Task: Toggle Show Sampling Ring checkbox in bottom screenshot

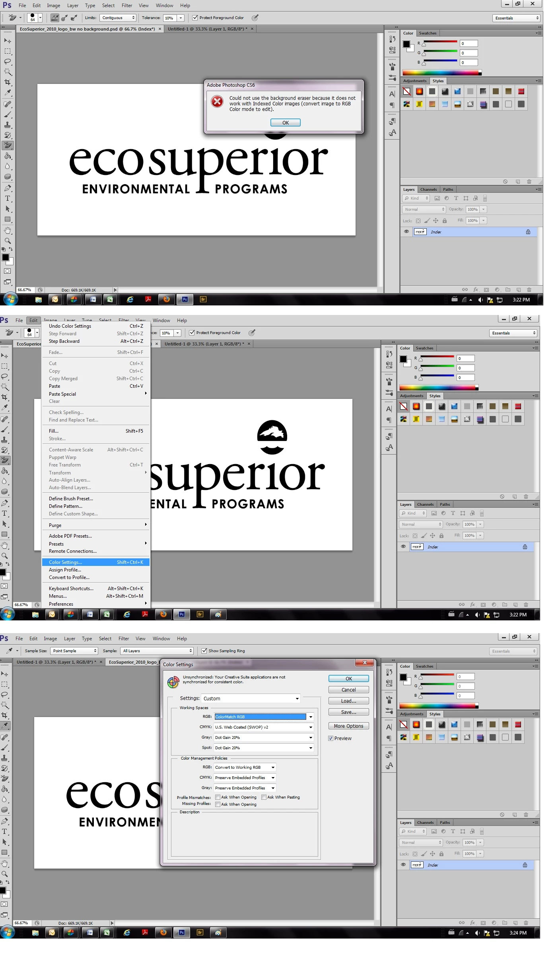Action: point(204,651)
